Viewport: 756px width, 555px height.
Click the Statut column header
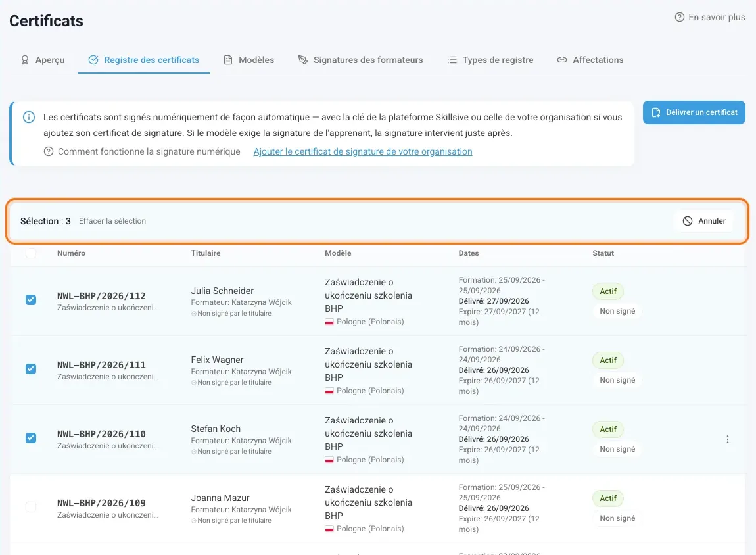[x=603, y=253]
